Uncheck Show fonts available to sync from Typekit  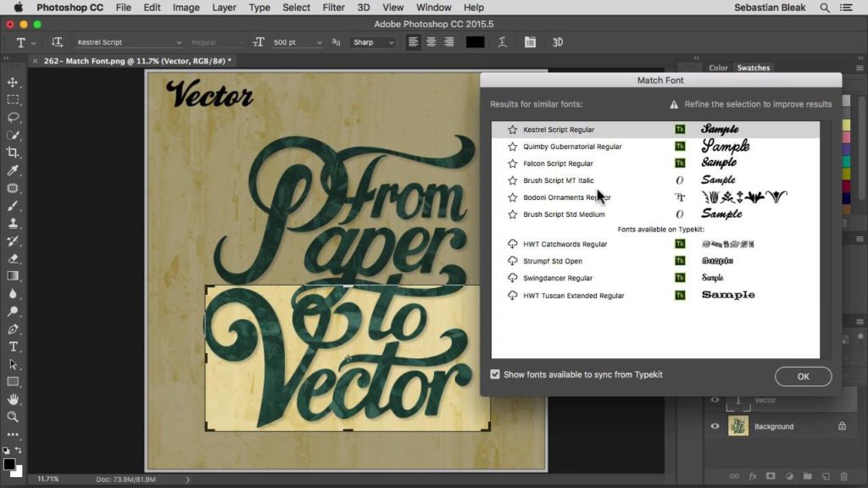496,374
